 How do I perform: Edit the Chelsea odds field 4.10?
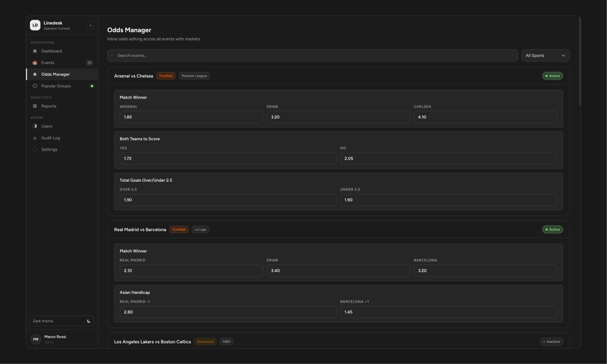[485, 117]
